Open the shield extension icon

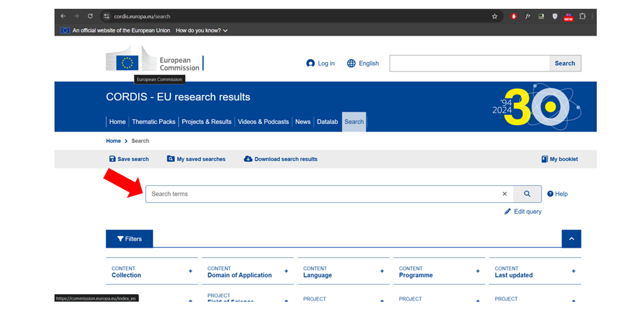click(x=555, y=16)
